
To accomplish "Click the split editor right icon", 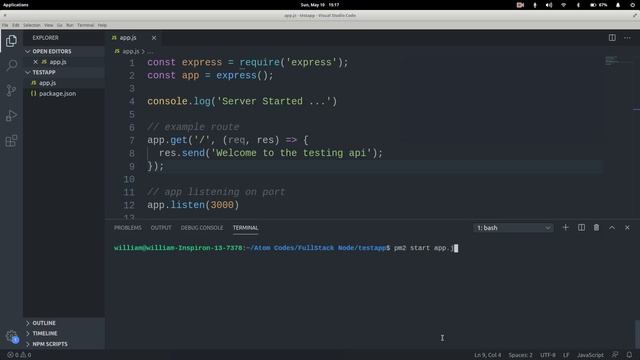I will tap(612, 38).
